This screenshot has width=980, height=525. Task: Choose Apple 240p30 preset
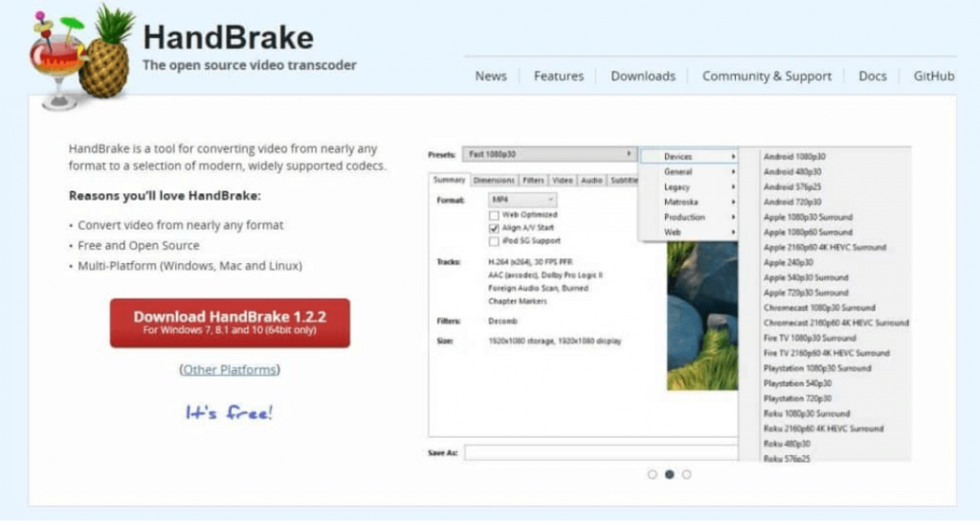coord(789,262)
